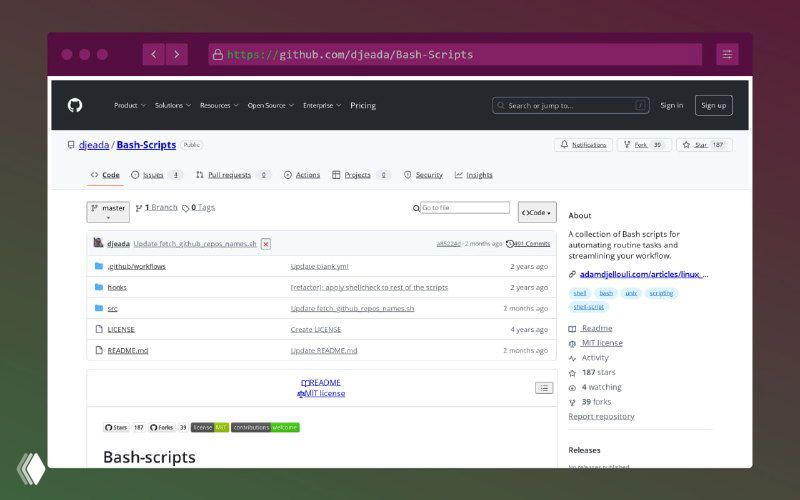Viewport: 800px width, 500px height.
Task: Click the contributions welcome badge
Action: [265, 428]
